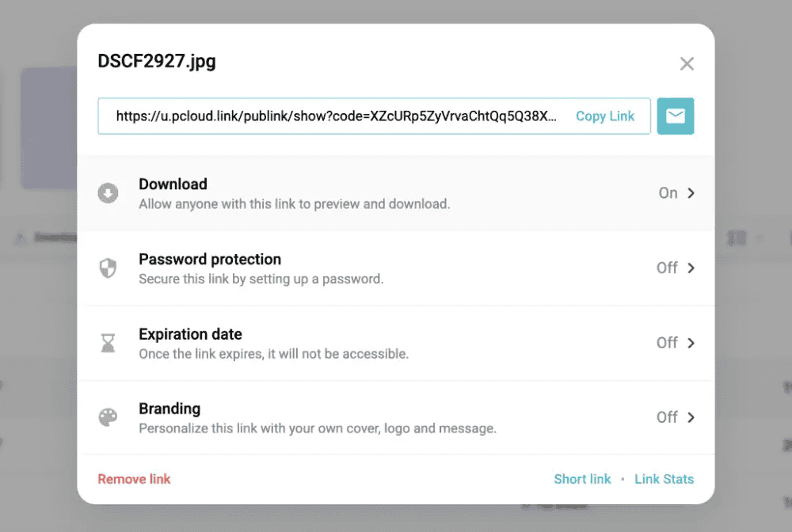
Task: Click the Remove link option
Action: (x=134, y=479)
